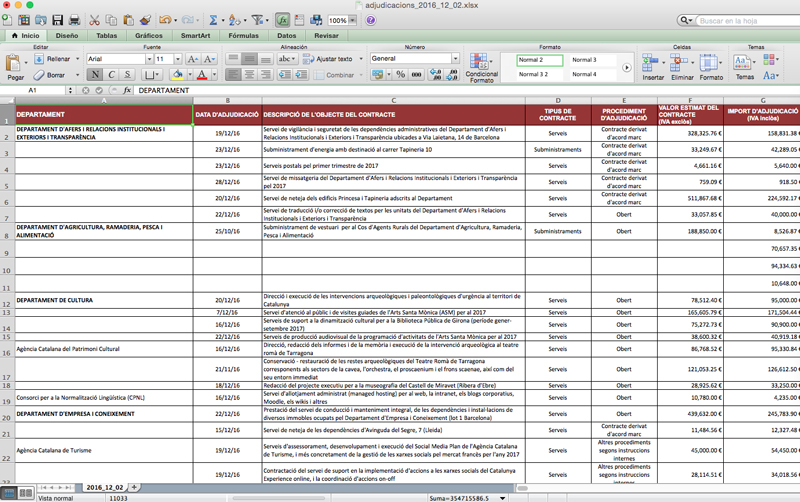Click the Temas themes button

click(744, 67)
